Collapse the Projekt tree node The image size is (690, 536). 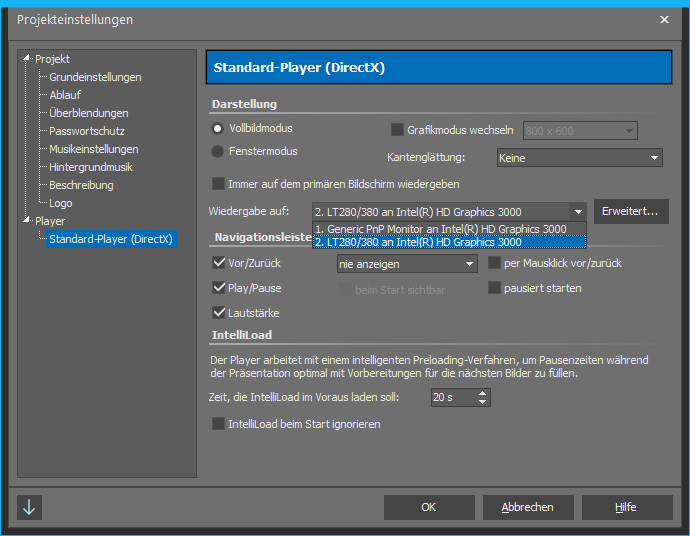click(x=27, y=60)
